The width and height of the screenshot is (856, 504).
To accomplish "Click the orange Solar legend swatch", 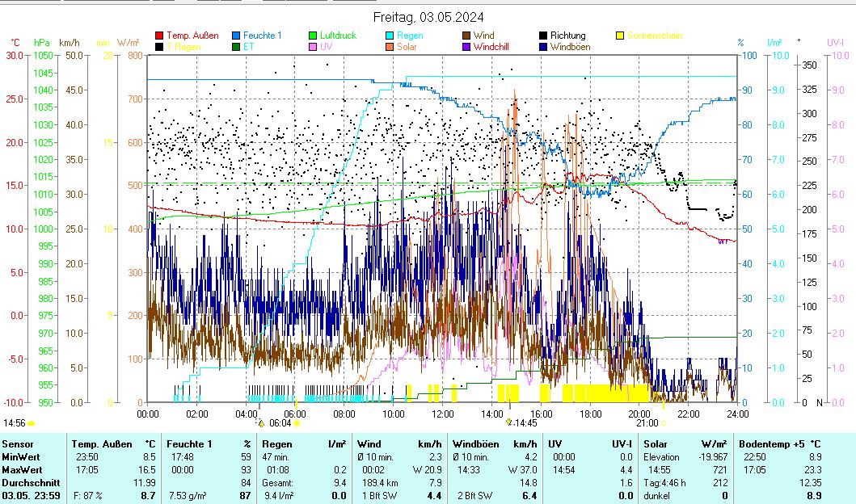I will pyautogui.click(x=390, y=47).
